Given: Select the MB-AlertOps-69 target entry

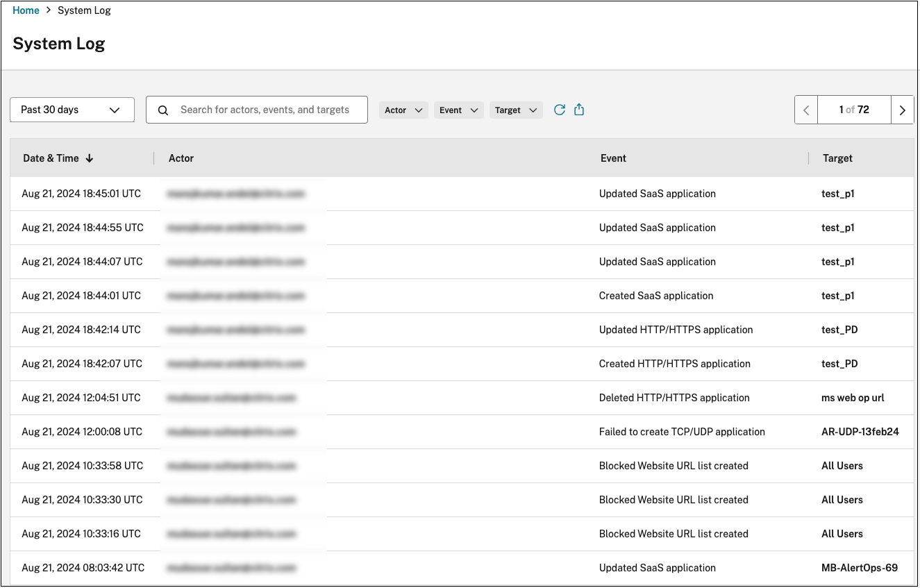Looking at the screenshot, I should [859, 568].
